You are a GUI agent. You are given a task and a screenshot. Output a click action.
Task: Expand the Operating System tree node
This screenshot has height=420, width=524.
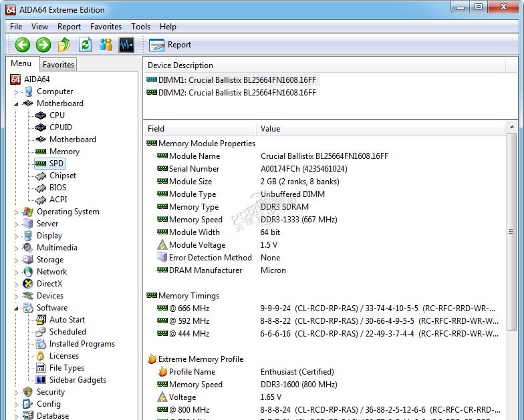click(x=17, y=212)
